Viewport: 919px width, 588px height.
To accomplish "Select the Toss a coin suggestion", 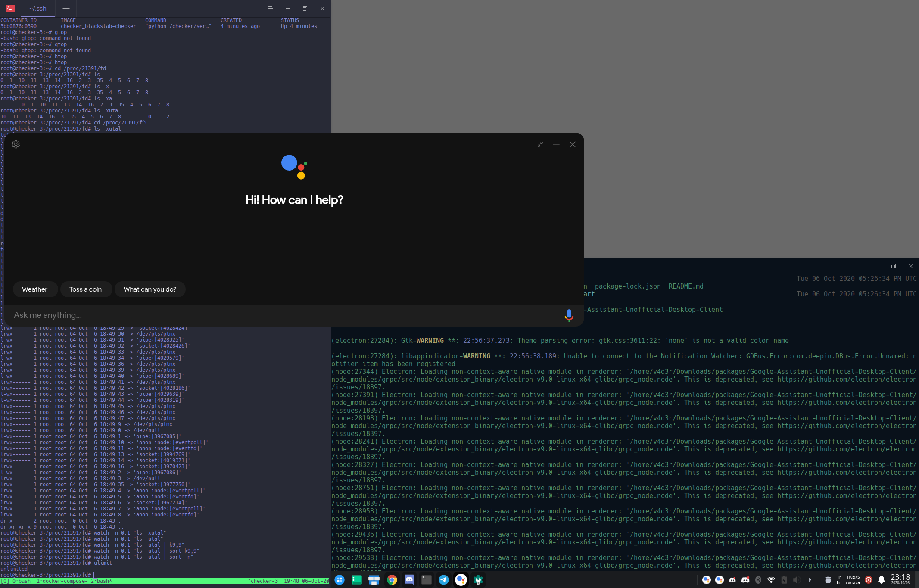I will tap(86, 289).
